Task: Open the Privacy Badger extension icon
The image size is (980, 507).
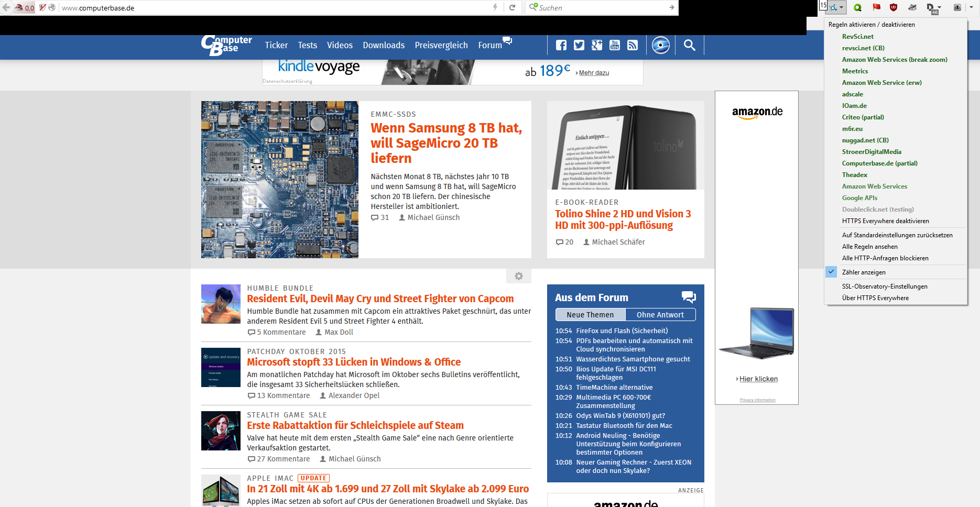Action: (912, 7)
